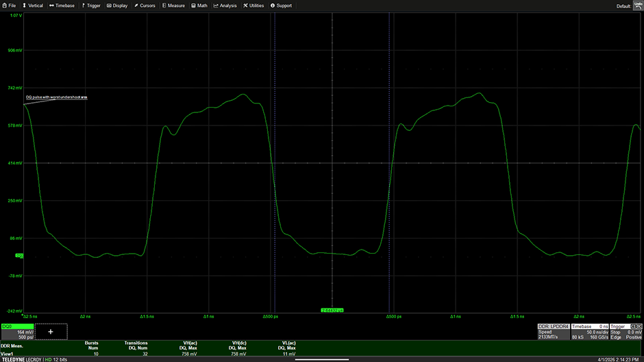Open the Timebase menu
Screen dimensions: 644x362
(x=62, y=5)
